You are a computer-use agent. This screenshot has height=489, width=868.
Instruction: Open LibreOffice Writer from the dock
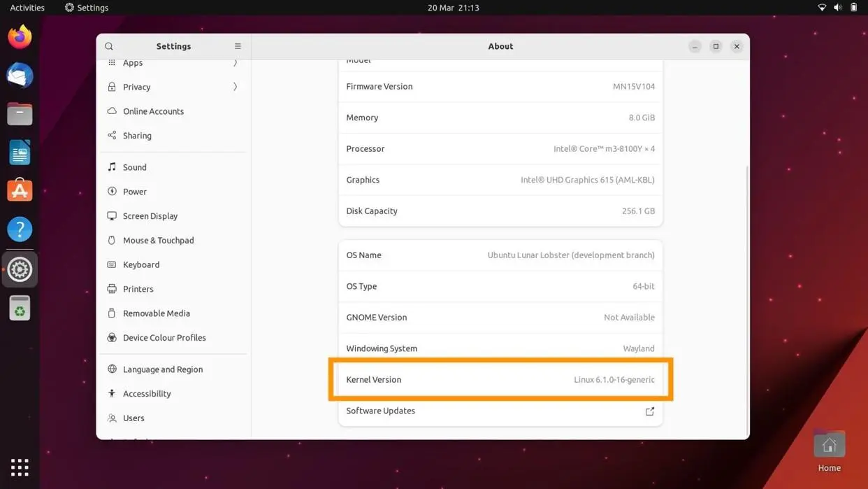(x=20, y=152)
